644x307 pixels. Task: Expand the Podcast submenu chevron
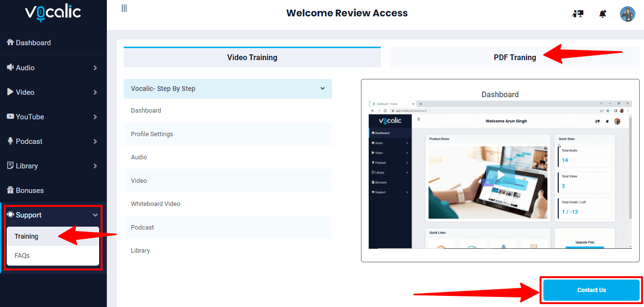(95, 141)
